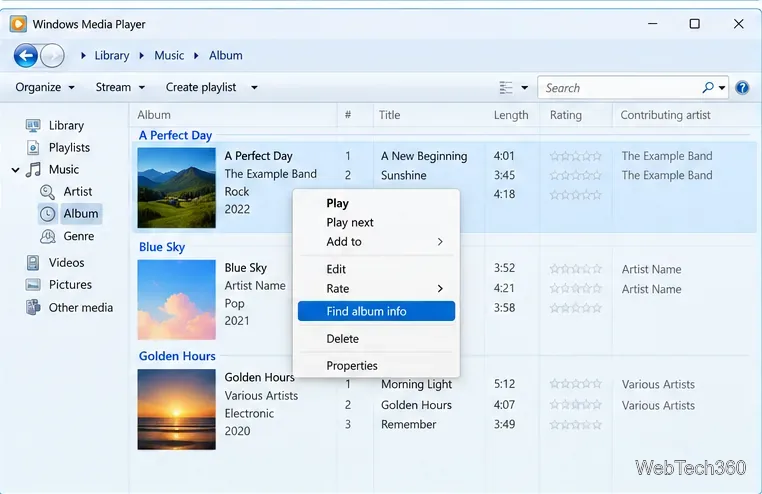Select Edit in the context menu
762x494 pixels.
376,269
